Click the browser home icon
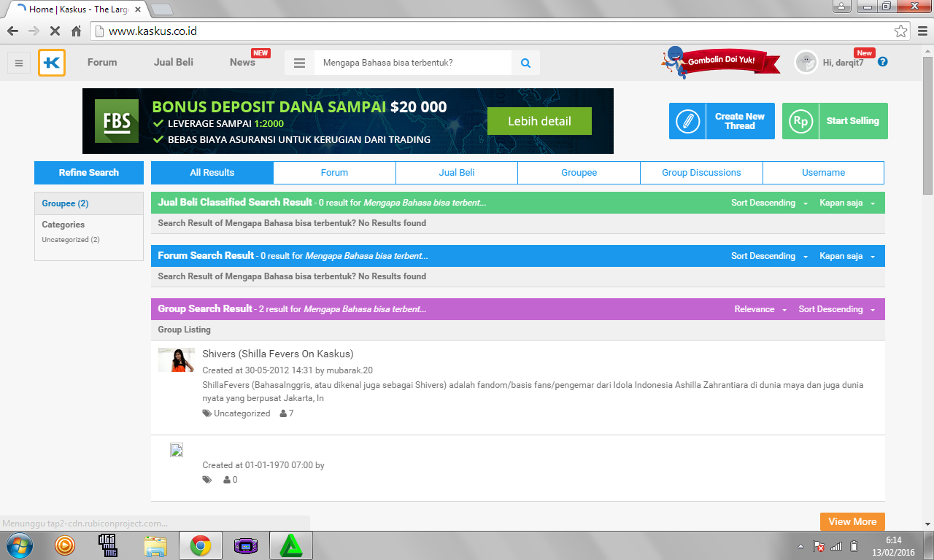This screenshot has height=560, width=934. click(x=76, y=31)
